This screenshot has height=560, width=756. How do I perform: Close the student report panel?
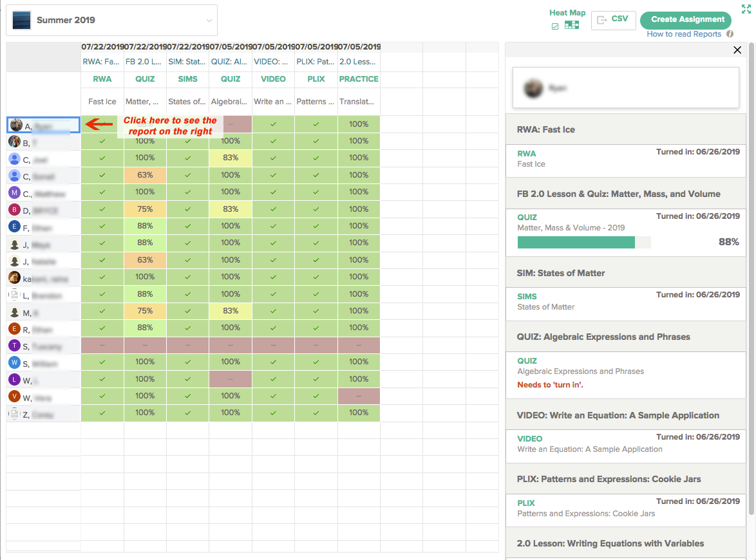tap(737, 50)
